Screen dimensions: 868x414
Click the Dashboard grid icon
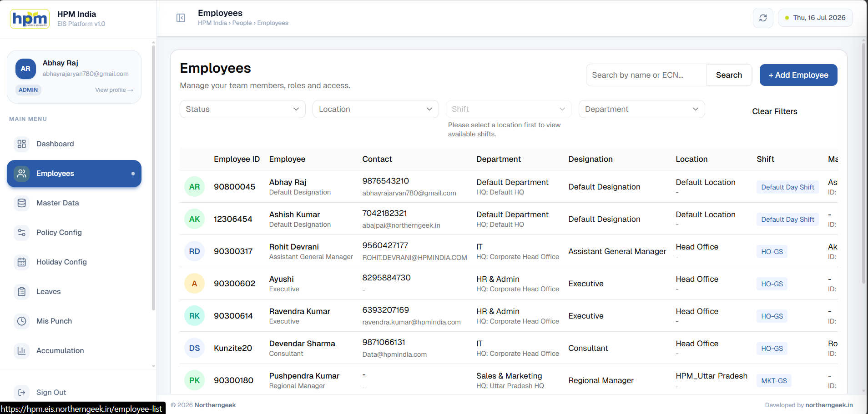coord(22,144)
